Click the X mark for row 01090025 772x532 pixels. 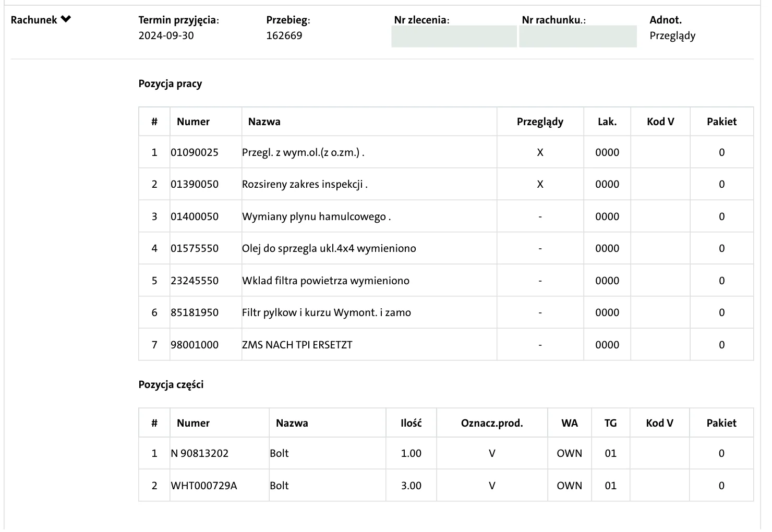540,152
